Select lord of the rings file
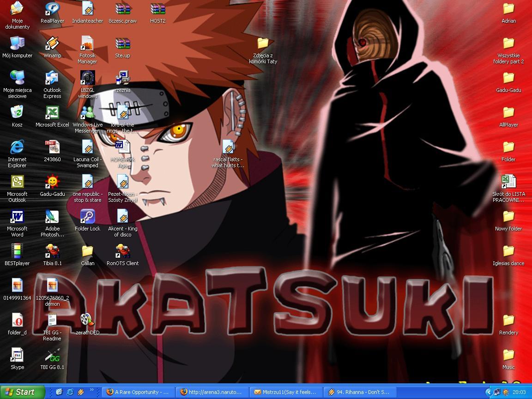The width and height of the screenshot is (532, 399). click(x=122, y=112)
